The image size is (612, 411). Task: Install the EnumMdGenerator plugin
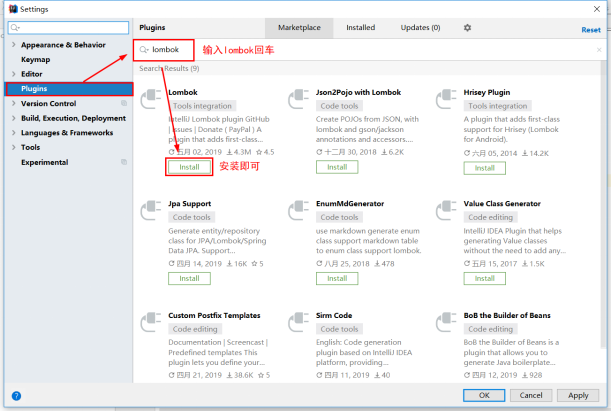(x=337, y=278)
